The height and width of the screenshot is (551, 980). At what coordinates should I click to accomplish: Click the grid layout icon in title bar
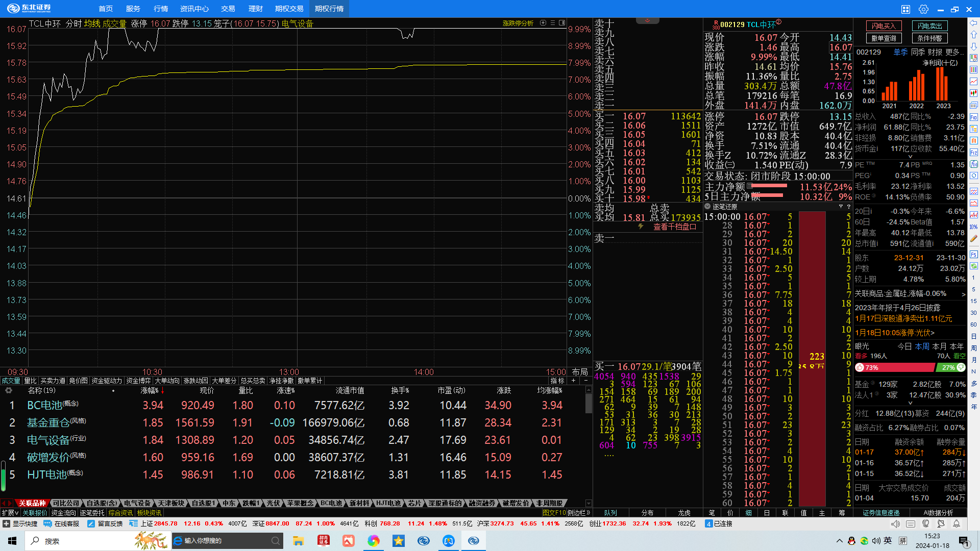[x=905, y=9]
